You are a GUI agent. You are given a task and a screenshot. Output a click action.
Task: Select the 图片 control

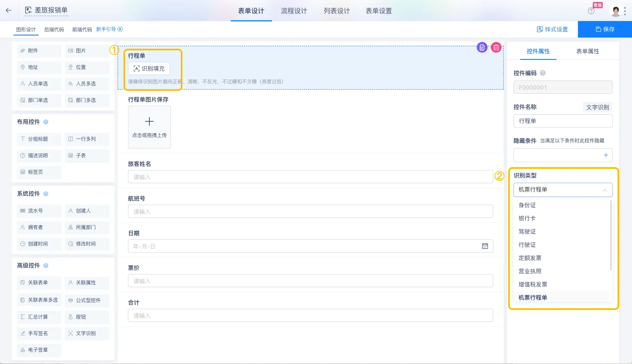[x=87, y=51]
